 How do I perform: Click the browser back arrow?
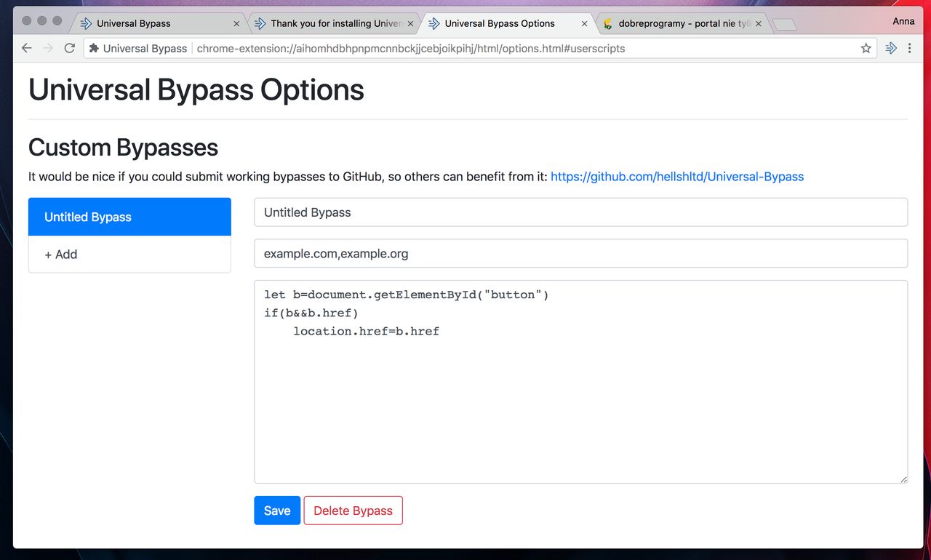click(x=27, y=48)
